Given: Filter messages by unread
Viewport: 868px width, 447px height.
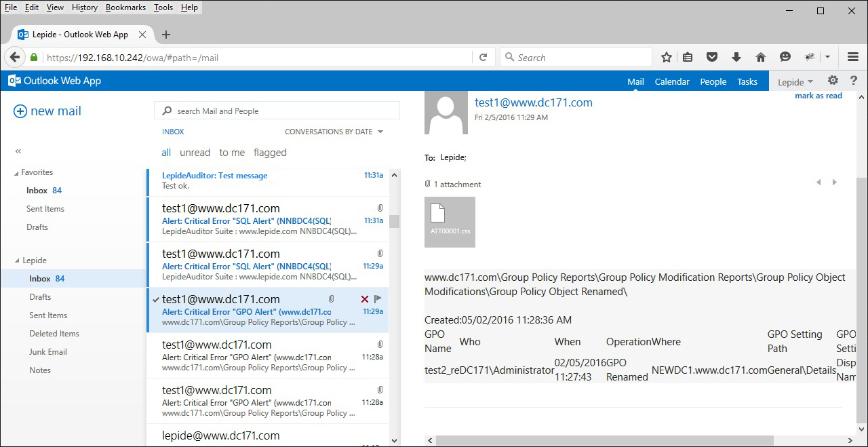Looking at the screenshot, I should [x=195, y=153].
